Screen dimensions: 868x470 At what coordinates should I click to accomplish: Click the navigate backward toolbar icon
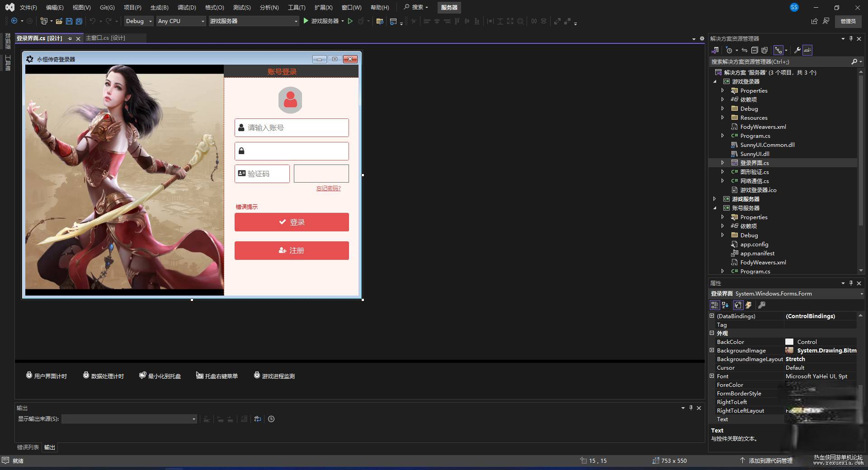click(x=14, y=21)
